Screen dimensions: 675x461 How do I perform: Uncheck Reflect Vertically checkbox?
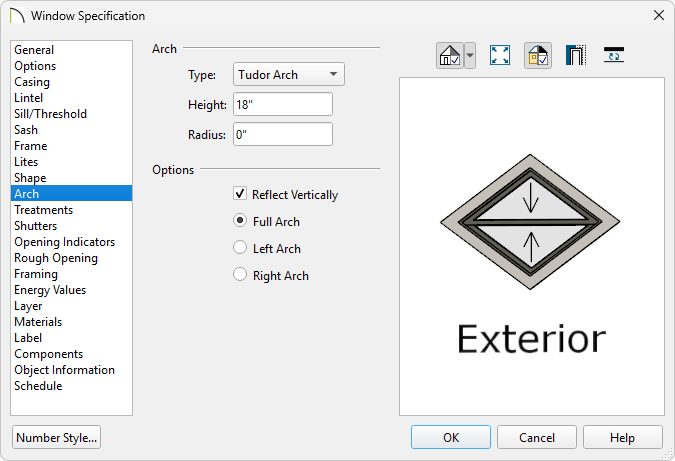pyautogui.click(x=240, y=193)
